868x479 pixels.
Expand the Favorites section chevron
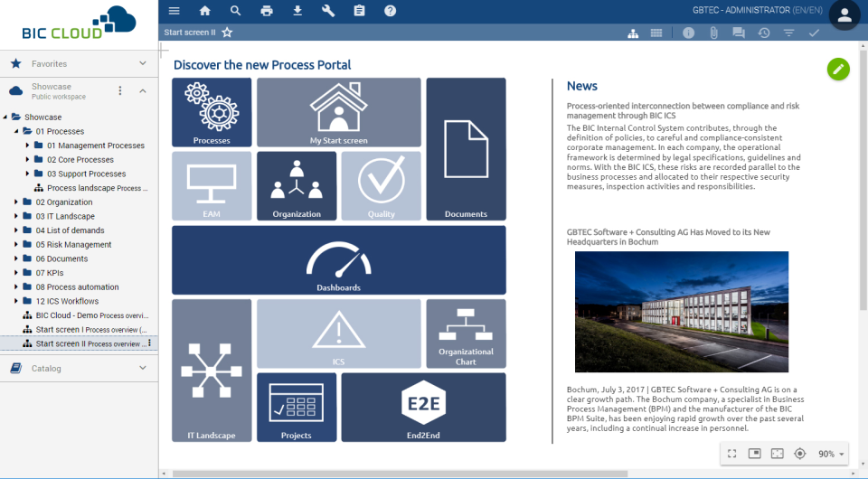[143, 63]
